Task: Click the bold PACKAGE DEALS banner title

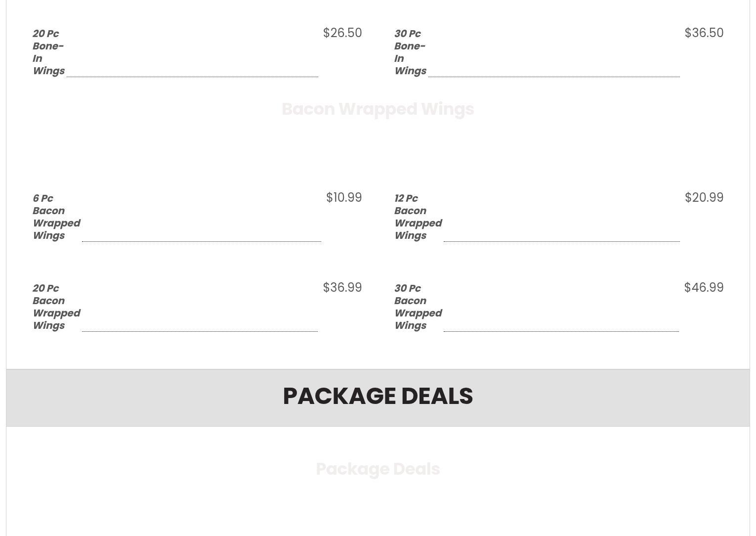Action: point(378,396)
